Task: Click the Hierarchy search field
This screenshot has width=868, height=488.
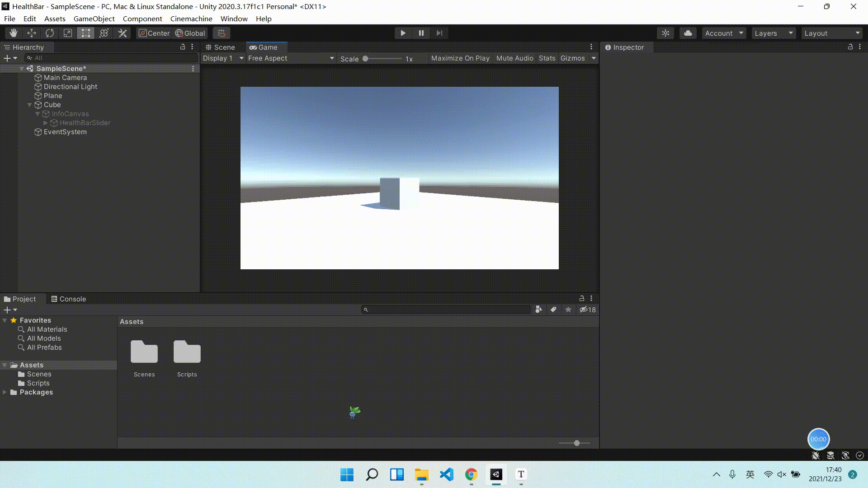Action: click(111, 58)
